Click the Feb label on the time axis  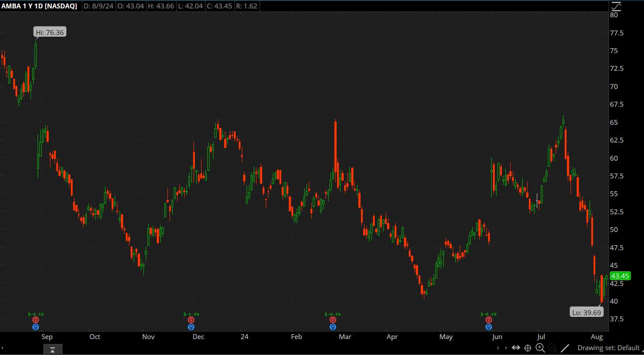click(296, 337)
